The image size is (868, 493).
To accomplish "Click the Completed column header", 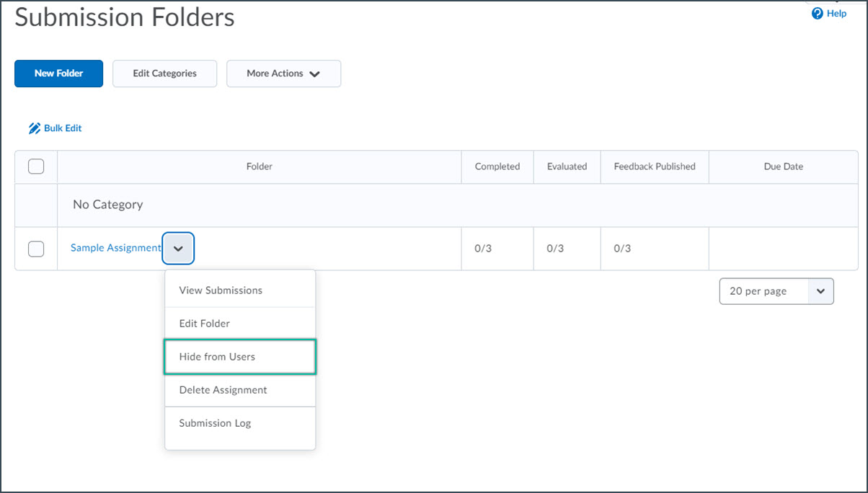I will pos(497,166).
